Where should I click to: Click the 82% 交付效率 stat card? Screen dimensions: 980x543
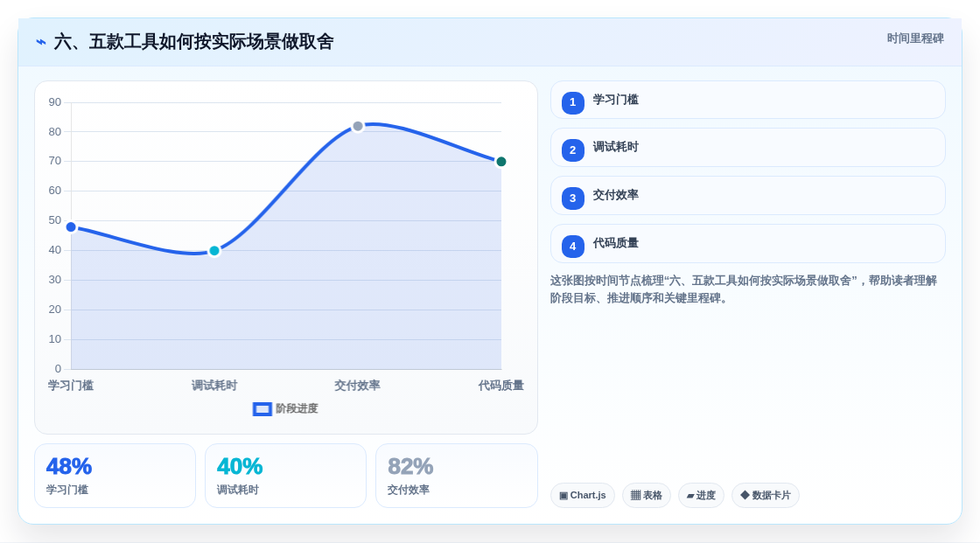tap(456, 476)
